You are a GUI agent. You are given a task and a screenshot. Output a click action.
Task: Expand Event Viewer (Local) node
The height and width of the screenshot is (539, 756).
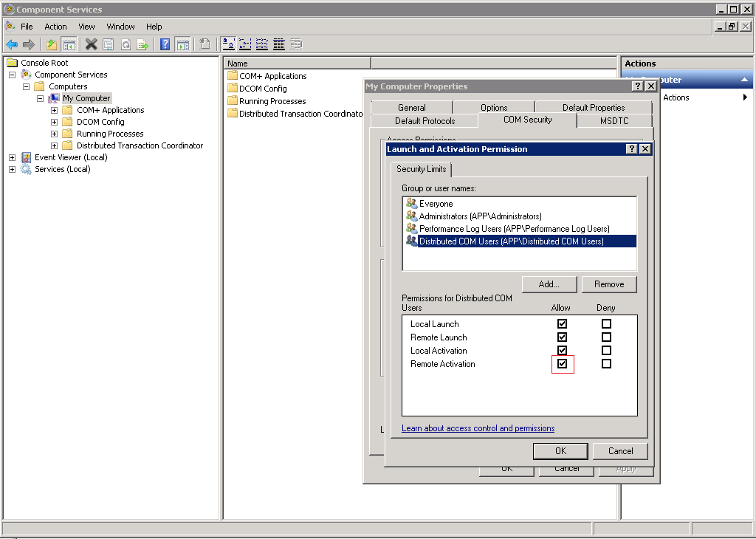click(x=12, y=157)
